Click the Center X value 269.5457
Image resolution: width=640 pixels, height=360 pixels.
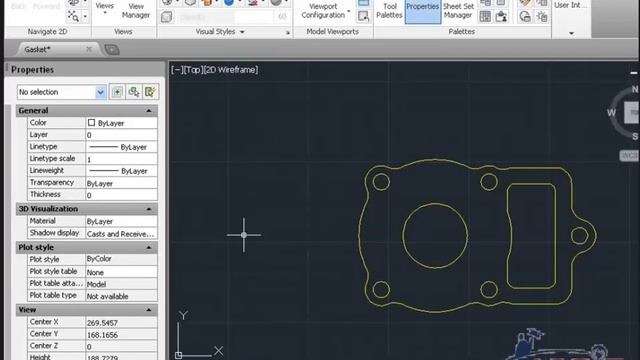pos(121,322)
